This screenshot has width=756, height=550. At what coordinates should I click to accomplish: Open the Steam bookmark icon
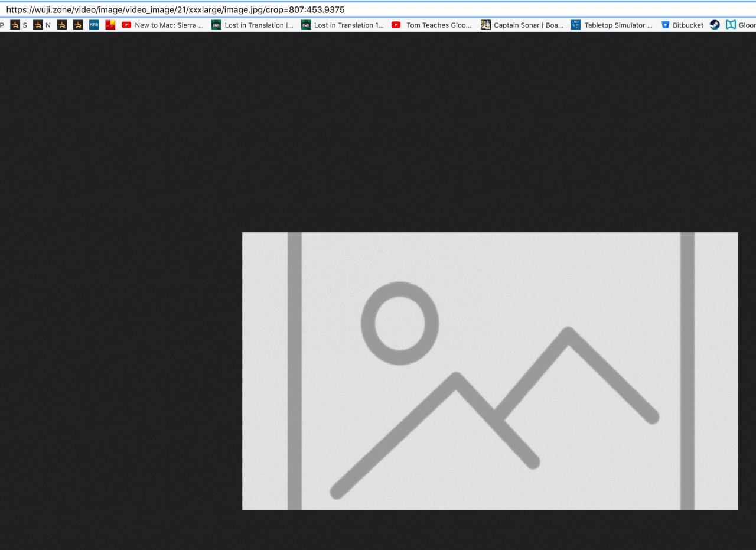715,25
